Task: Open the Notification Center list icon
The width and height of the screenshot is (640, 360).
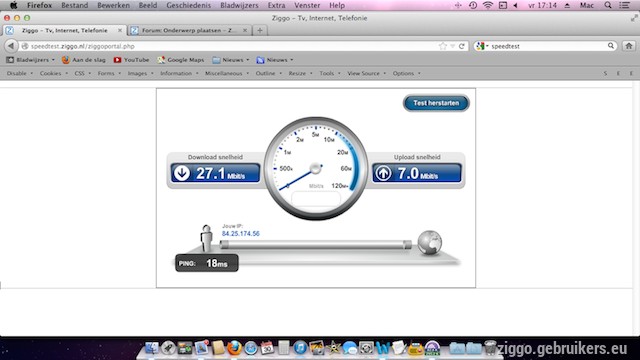Action: click(x=624, y=5)
